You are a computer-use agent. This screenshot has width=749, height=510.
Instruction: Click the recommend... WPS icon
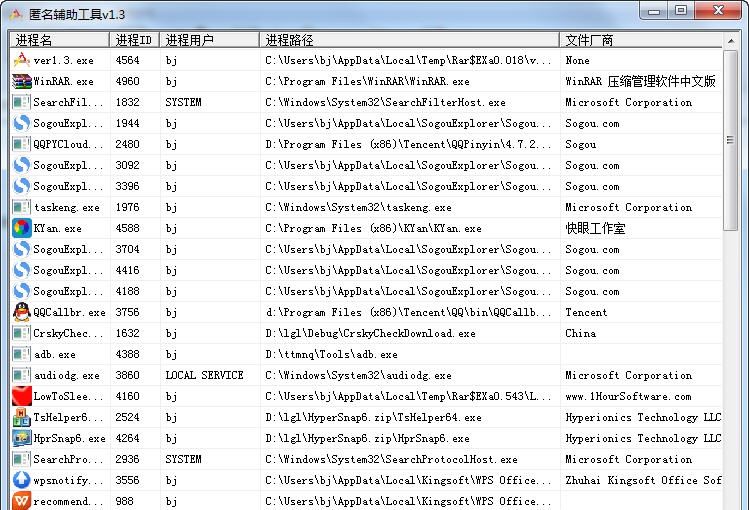(x=21, y=501)
